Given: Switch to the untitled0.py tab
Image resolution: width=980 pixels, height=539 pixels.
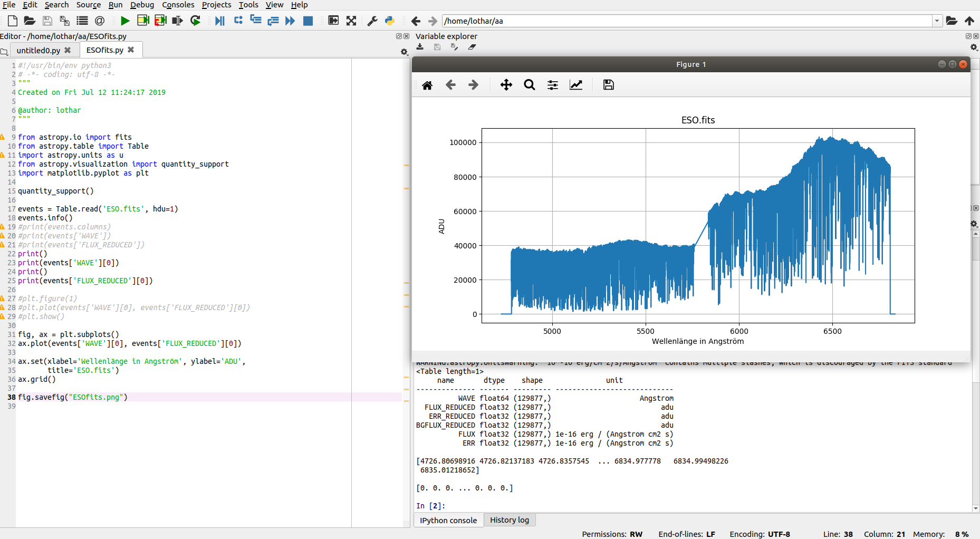Looking at the screenshot, I should tap(38, 51).
